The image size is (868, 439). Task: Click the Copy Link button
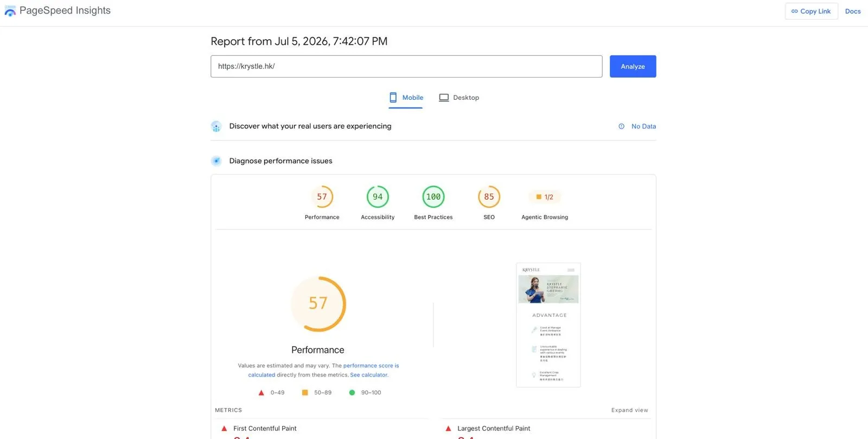coord(811,11)
